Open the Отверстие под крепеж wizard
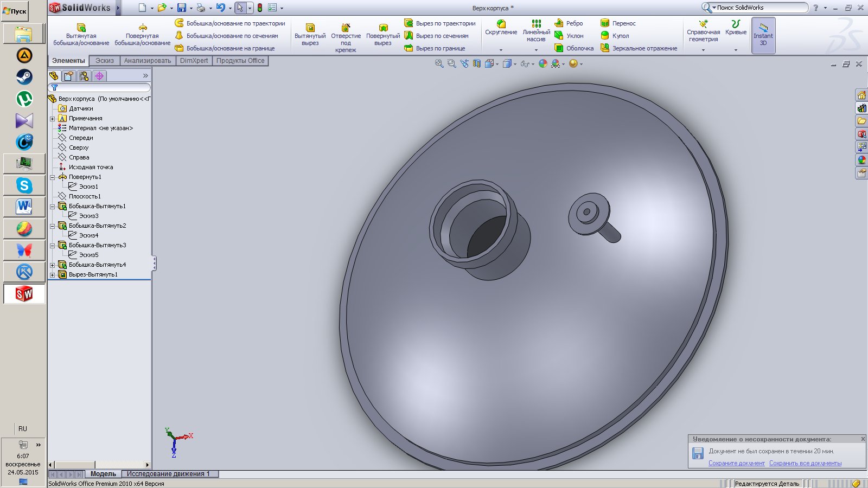Viewport: 868px width, 488px height. pyautogui.click(x=346, y=38)
